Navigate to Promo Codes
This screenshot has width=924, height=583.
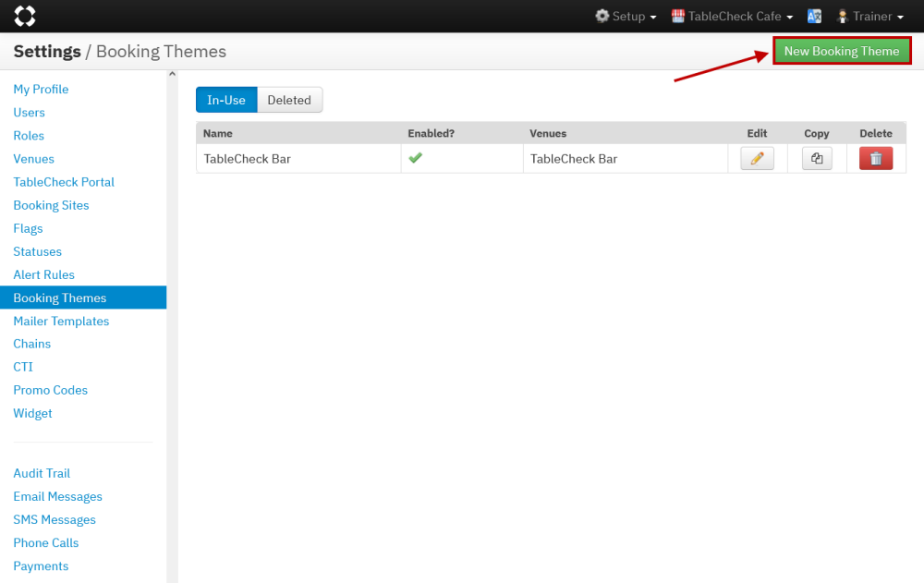[51, 390]
